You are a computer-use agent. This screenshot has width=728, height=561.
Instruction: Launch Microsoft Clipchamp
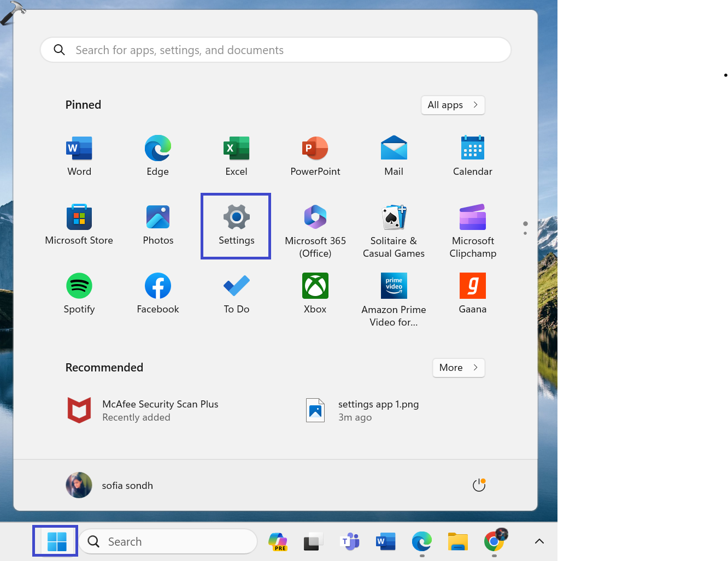[x=473, y=231]
